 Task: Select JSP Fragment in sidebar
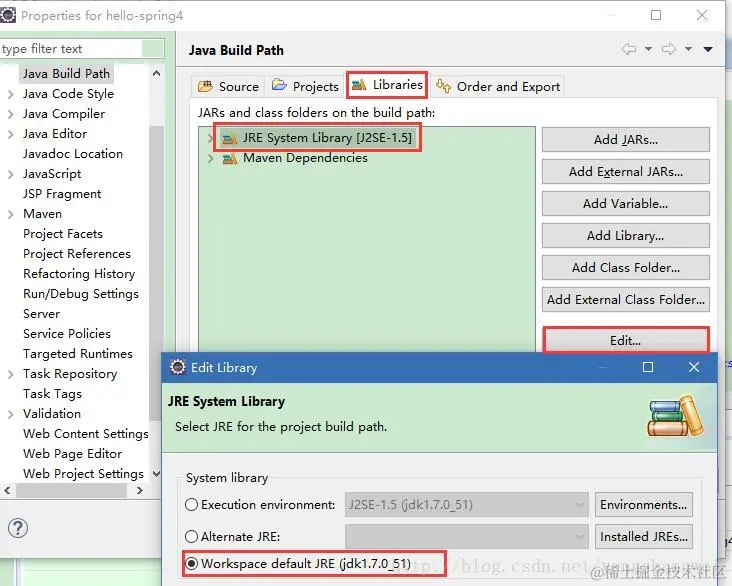click(62, 194)
